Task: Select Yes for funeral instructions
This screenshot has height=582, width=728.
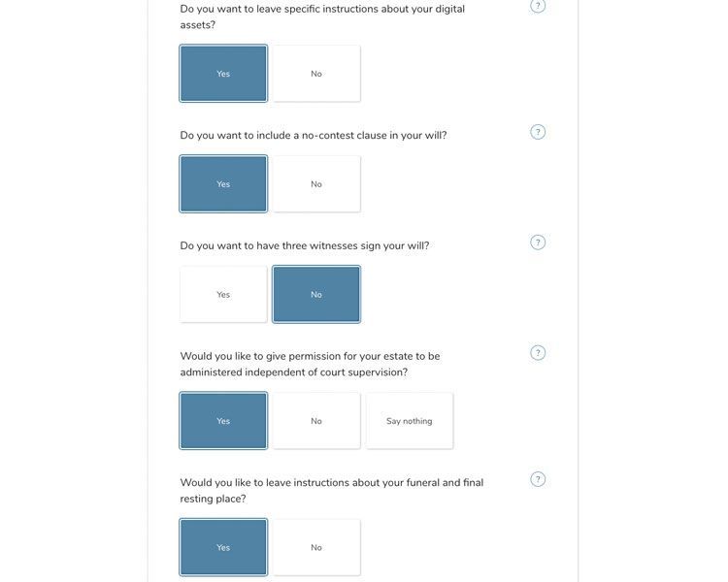Action: [x=223, y=548]
